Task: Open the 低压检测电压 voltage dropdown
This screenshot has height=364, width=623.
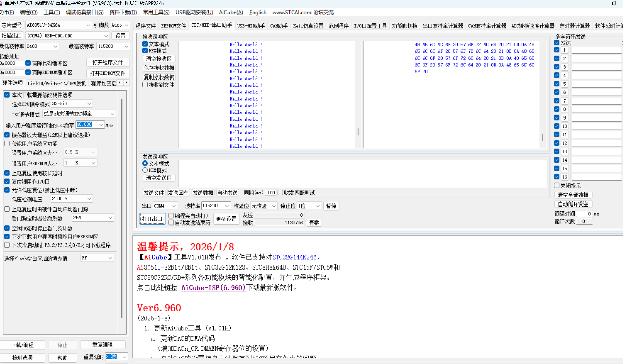Action: pyautogui.click(x=89, y=198)
